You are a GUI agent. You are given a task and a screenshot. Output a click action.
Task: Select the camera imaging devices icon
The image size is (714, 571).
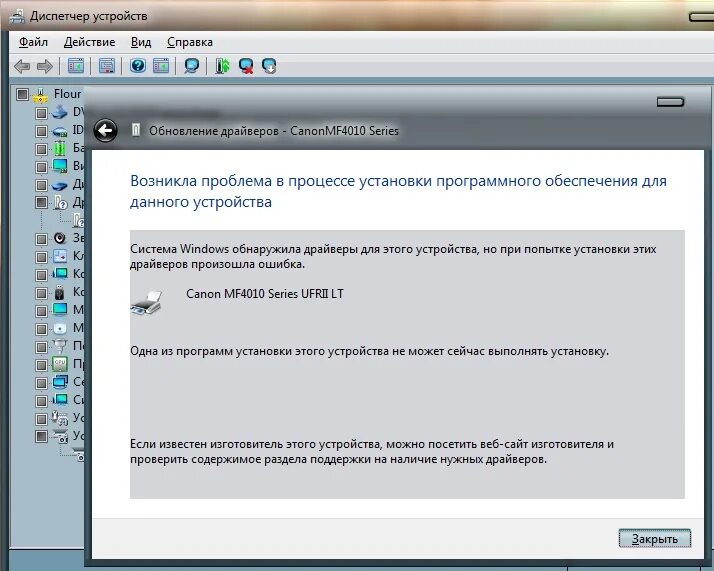point(60,436)
